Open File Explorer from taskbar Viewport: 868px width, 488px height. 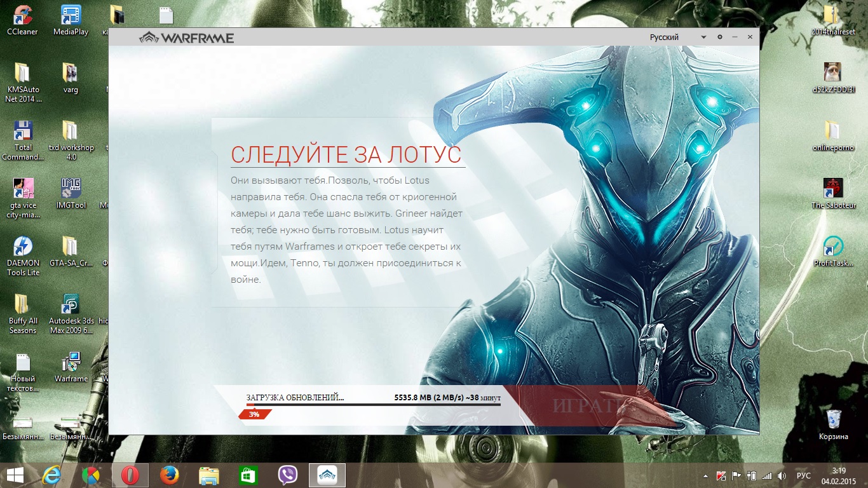[x=208, y=475]
